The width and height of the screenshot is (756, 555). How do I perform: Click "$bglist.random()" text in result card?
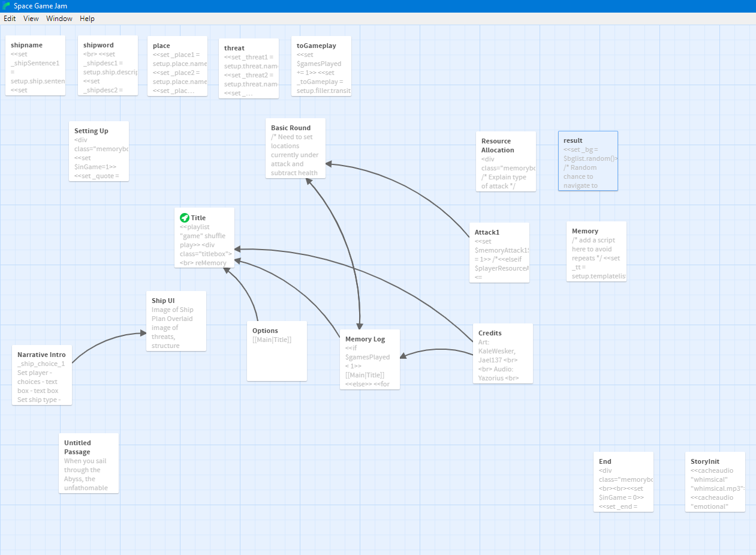point(591,158)
